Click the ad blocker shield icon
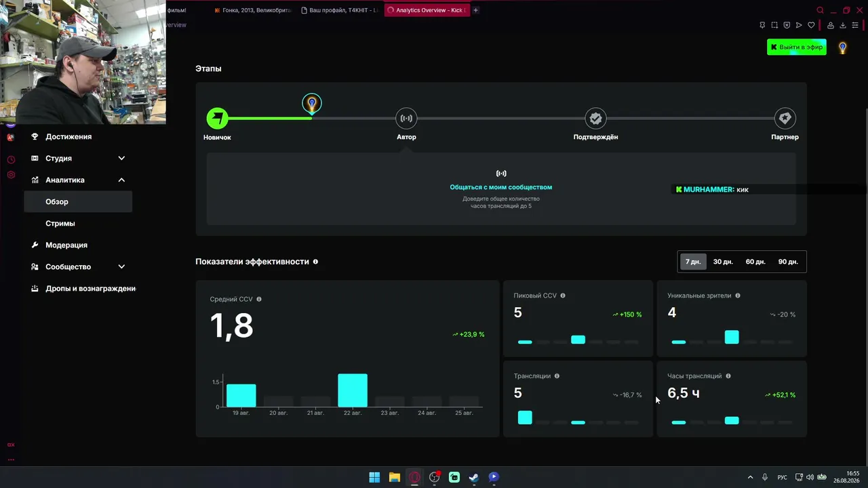868x488 pixels. [787, 25]
